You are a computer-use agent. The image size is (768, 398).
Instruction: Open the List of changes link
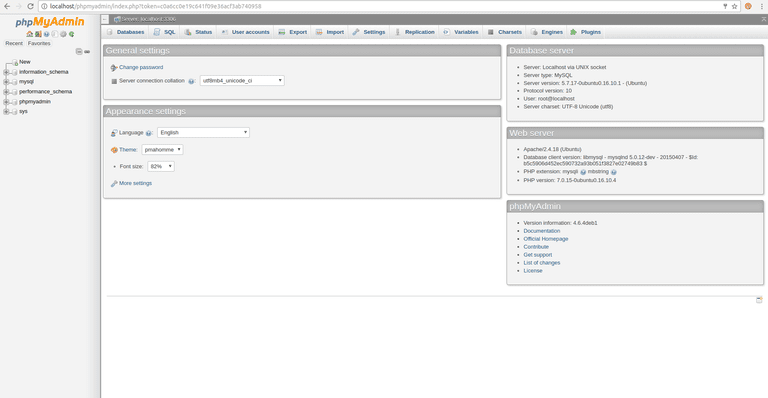(541, 263)
